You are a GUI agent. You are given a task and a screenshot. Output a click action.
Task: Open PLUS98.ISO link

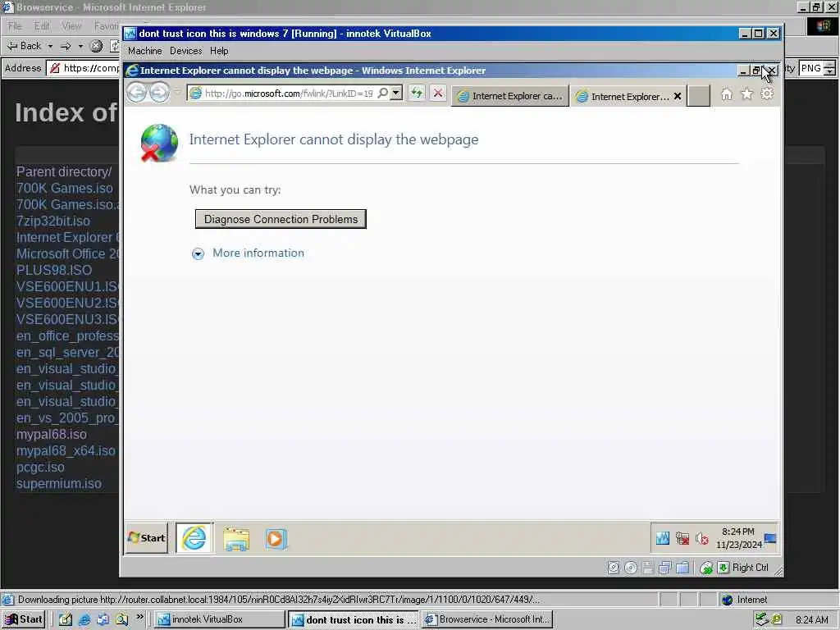click(x=53, y=270)
